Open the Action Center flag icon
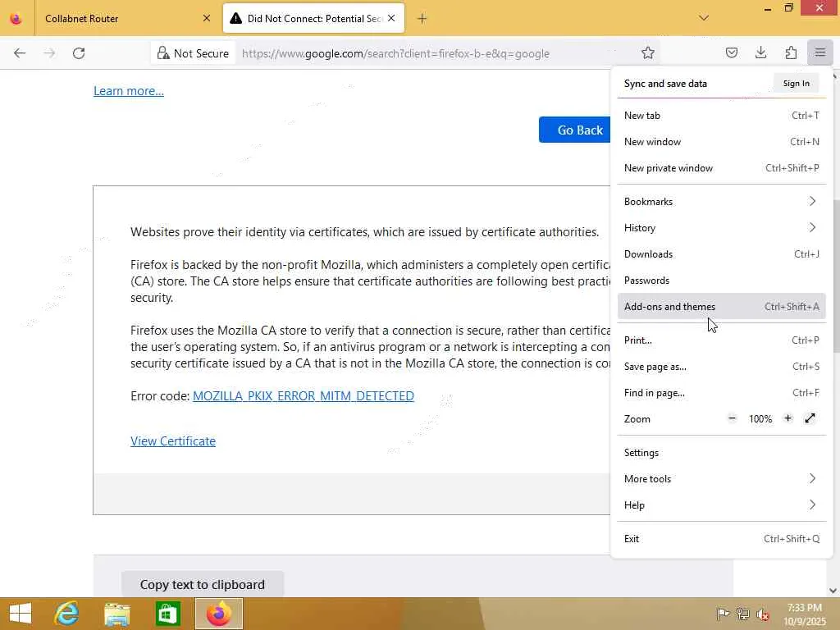The image size is (840, 630). [x=723, y=614]
